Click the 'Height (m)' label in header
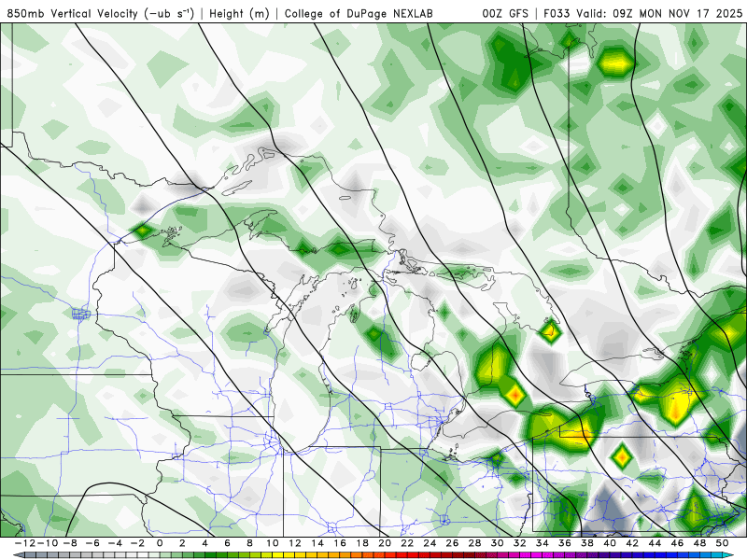Image resolution: width=747 pixels, height=560 pixels. pos(240,13)
